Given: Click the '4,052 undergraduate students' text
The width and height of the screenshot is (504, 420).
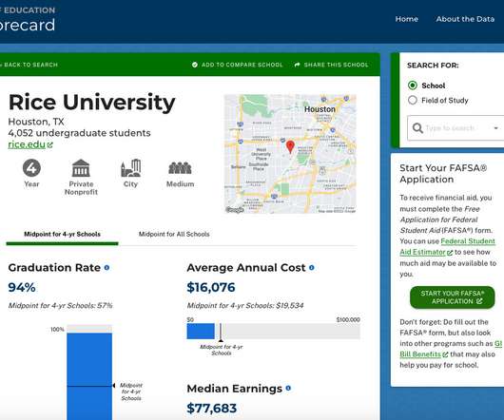Looking at the screenshot, I should click(79, 133).
